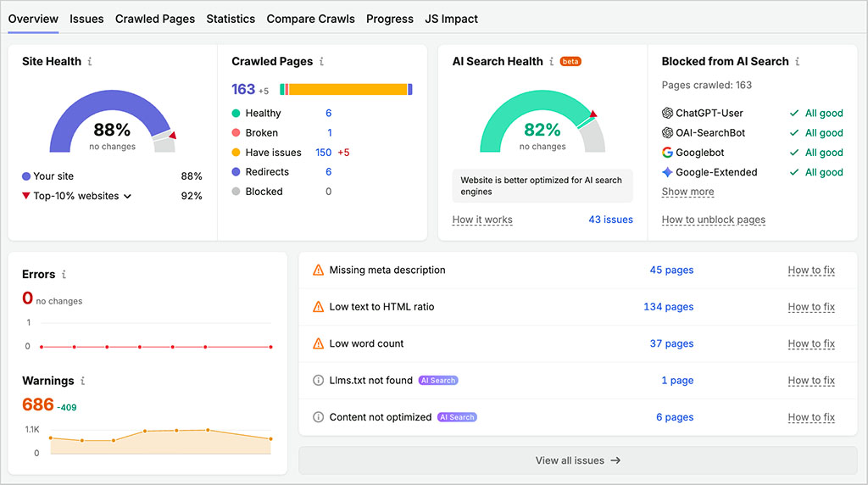Open the Progress tab
This screenshot has height=485, width=868.
click(390, 19)
